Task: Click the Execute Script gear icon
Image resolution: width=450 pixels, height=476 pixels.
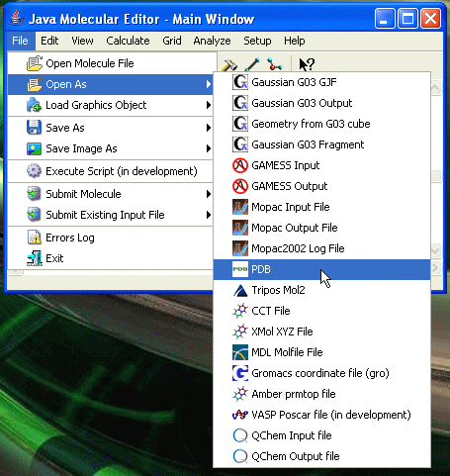Action: 35,171
